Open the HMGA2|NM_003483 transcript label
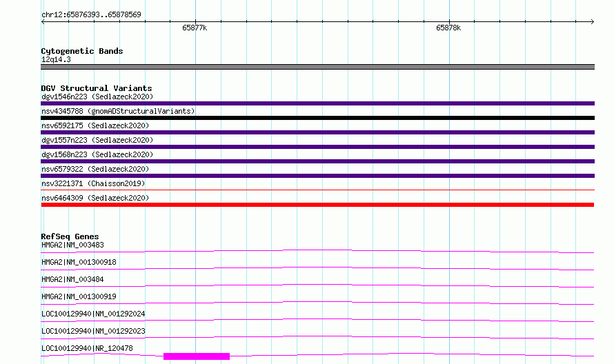The image size is (614, 364). click(x=72, y=245)
